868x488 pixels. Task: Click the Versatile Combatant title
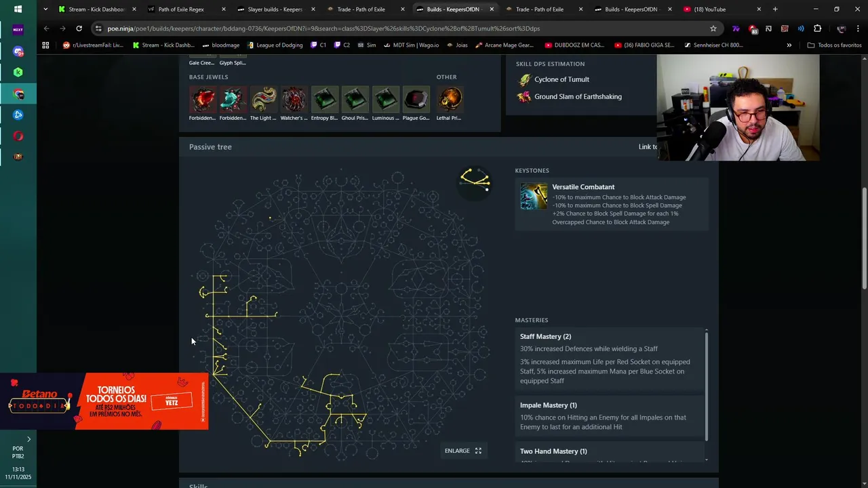[x=583, y=187]
